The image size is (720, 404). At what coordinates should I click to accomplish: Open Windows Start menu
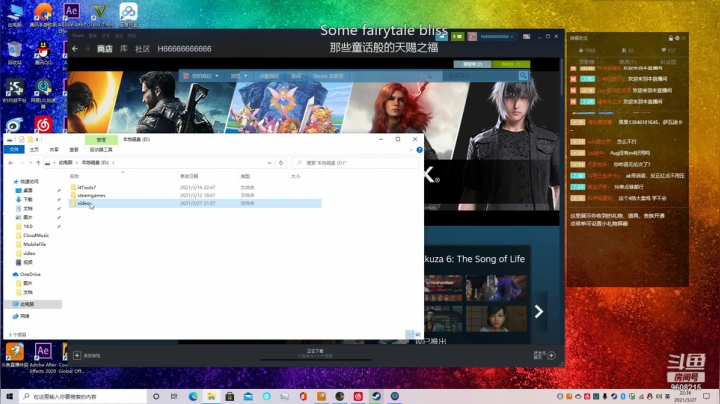9,396
